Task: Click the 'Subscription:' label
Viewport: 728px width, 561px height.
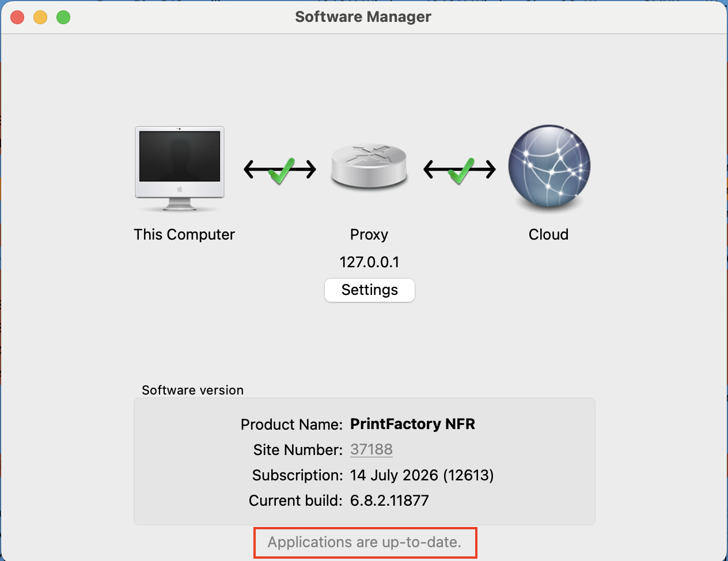Action: (298, 475)
